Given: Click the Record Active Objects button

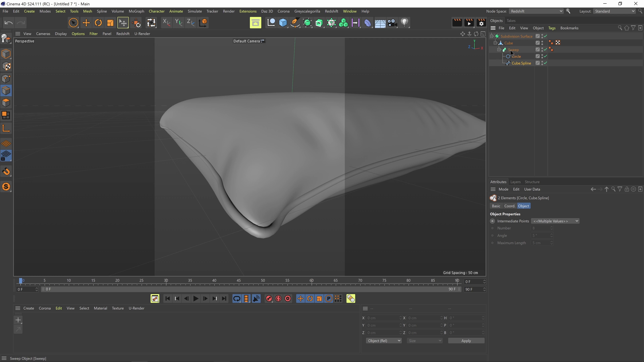Looking at the screenshot, I should point(269,298).
